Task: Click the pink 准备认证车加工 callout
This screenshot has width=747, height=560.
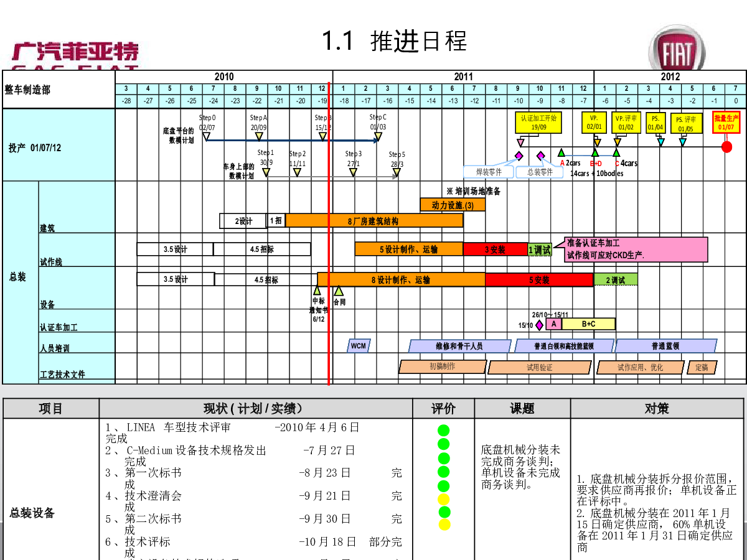Action: tap(636, 249)
